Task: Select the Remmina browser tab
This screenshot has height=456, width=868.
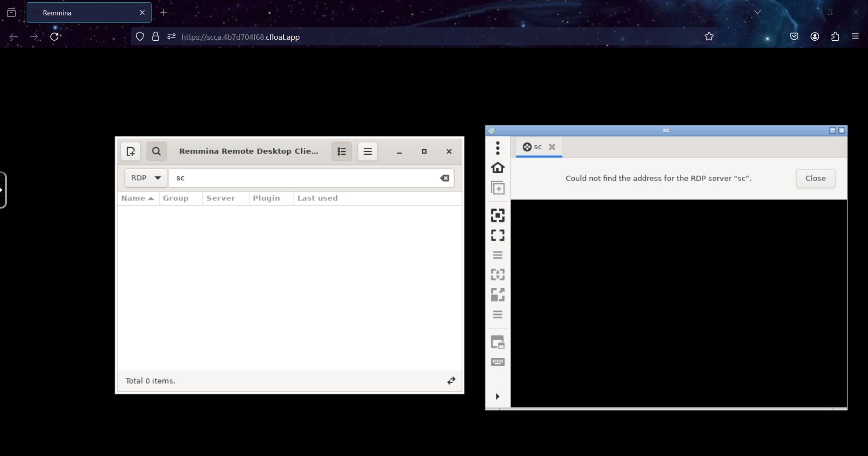Action: tap(89, 13)
